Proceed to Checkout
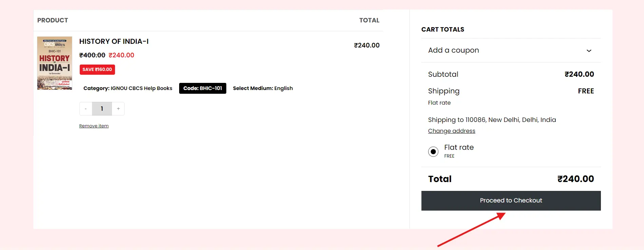This screenshot has width=644, height=250. [511, 201]
